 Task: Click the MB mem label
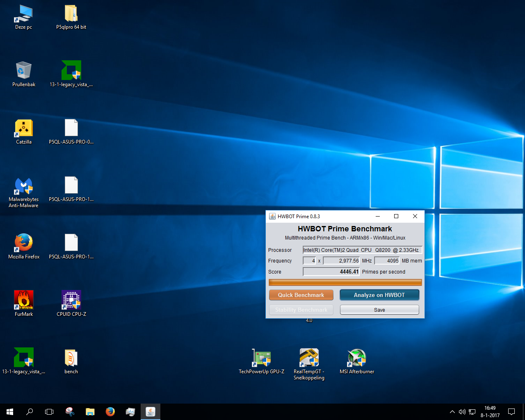click(x=412, y=261)
